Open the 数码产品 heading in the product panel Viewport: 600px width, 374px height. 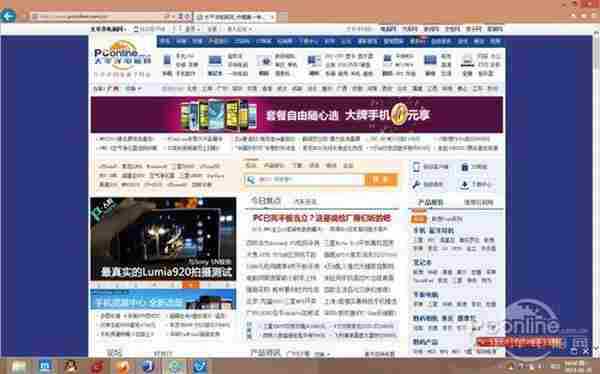coord(426,342)
